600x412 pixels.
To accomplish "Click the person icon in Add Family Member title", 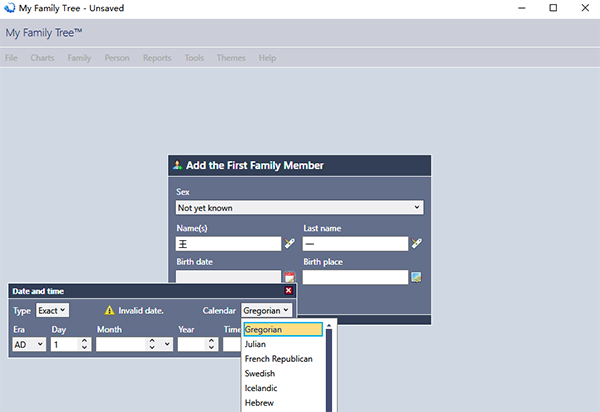I will pos(177,165).
